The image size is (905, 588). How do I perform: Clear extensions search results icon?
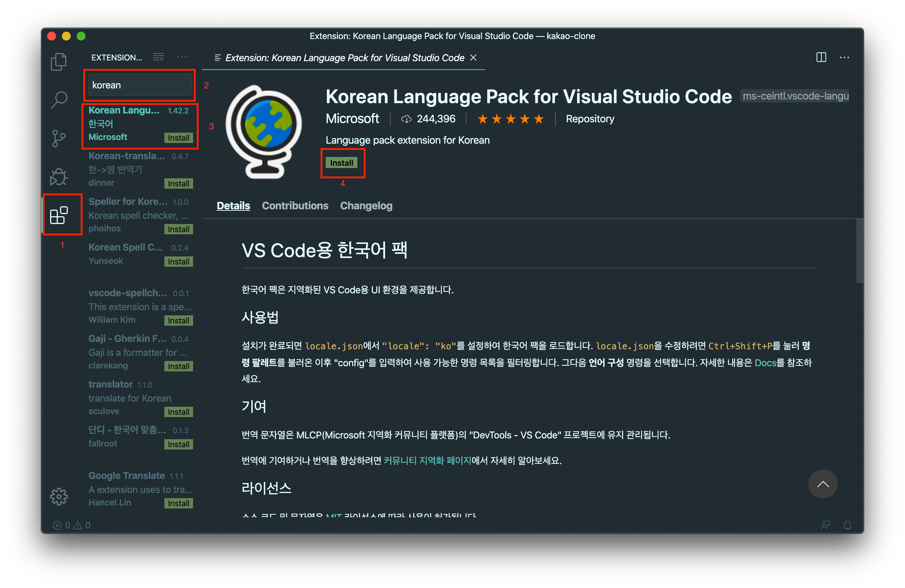[158, 57]
